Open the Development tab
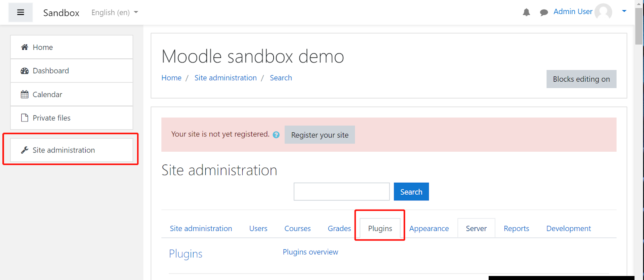Screen dimensions: 644x280 tap(568, 229)
